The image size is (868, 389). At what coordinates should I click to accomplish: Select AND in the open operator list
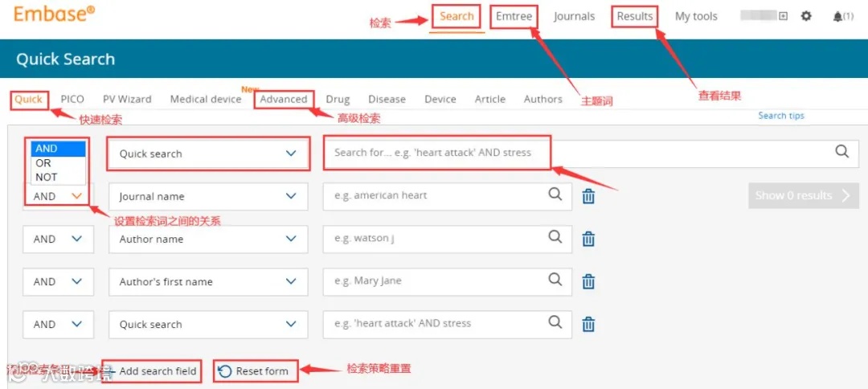58,149
